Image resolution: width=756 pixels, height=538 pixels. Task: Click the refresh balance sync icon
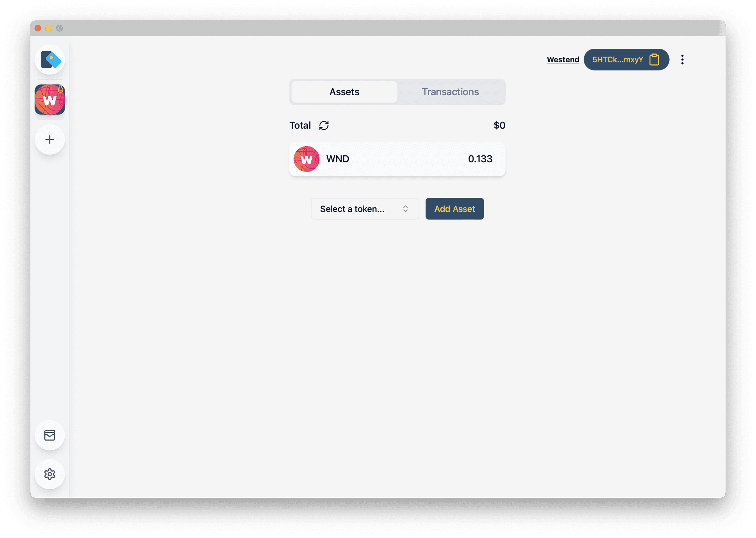(324, 125)
